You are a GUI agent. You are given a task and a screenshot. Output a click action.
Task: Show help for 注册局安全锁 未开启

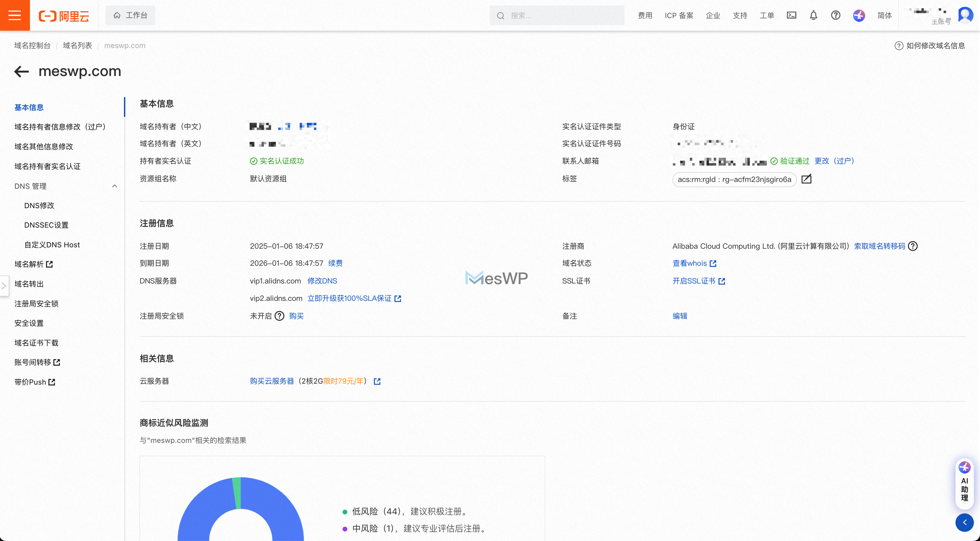coord(279,316)
